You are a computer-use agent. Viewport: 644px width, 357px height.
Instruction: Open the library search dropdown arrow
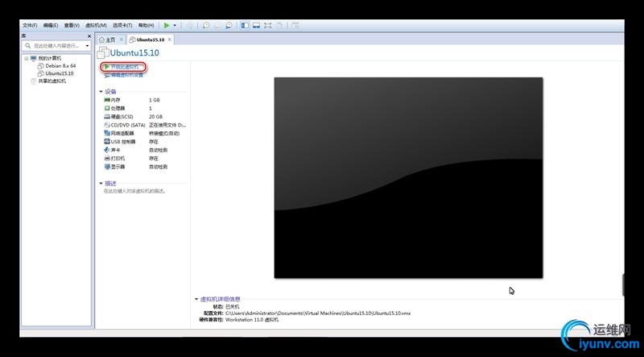pos(88,46)
